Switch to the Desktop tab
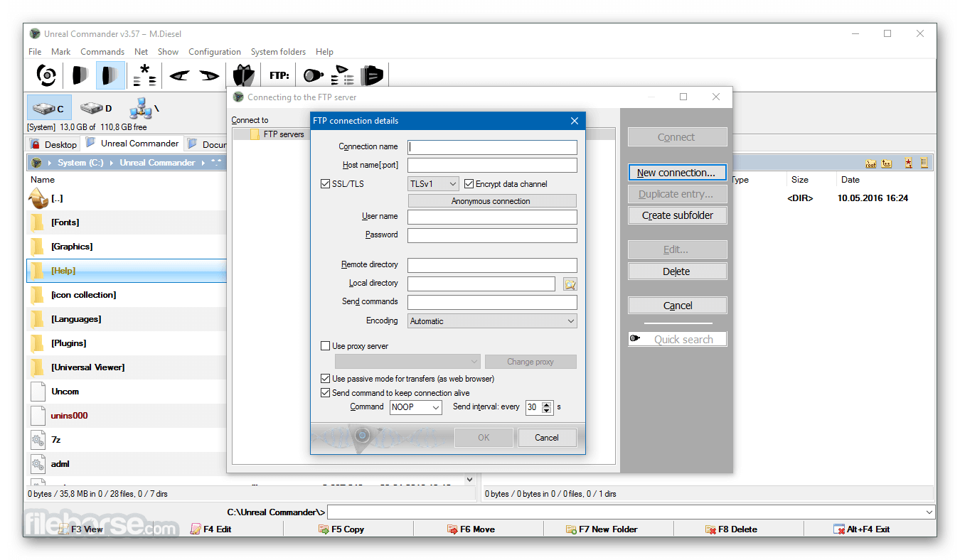 pyautogui.click(x=53, y=144)
